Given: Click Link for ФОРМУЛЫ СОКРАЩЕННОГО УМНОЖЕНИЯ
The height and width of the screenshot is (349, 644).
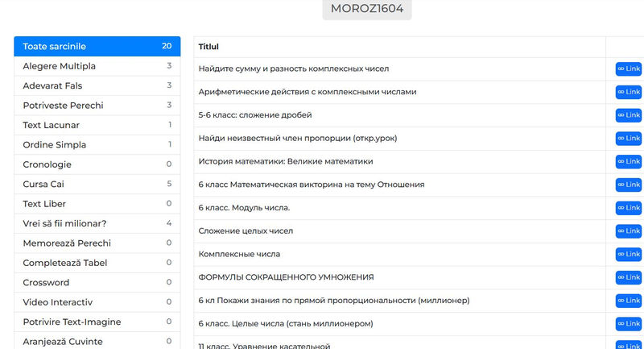Looking at the screenshot, I should [629, 277].
